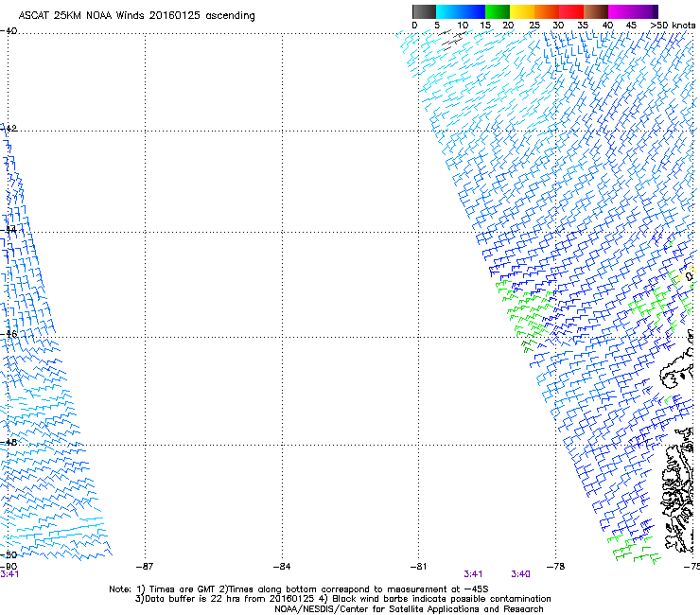
Task: Click the '>50 knots' legend label
Action: [x=673, y=26]
